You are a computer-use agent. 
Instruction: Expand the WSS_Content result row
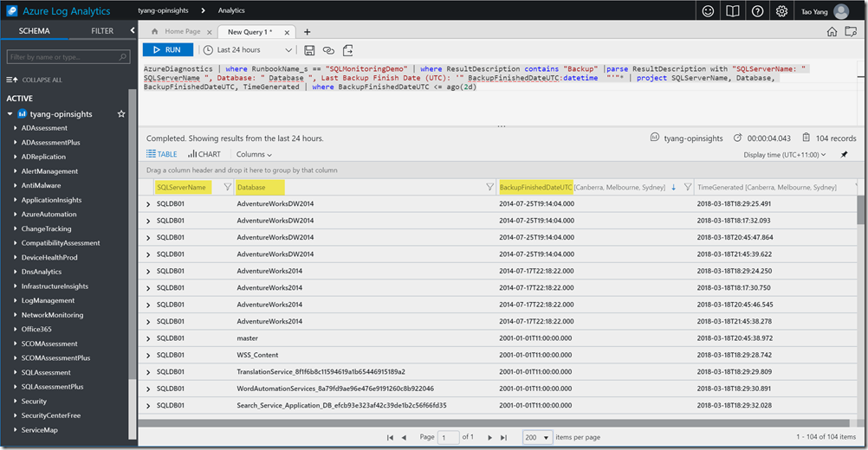pos(148,355)
